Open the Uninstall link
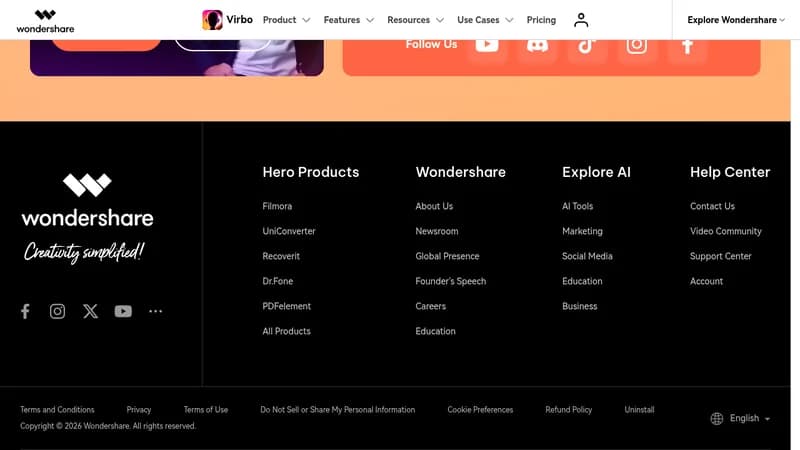Image resolution: width=800 pixels, height=450 pixels. coord(639,410)
